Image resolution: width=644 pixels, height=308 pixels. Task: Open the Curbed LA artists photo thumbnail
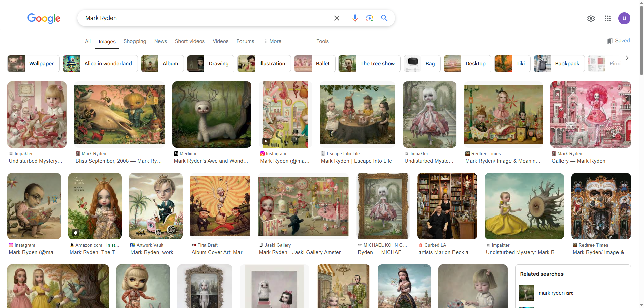[x=447, y=206]
